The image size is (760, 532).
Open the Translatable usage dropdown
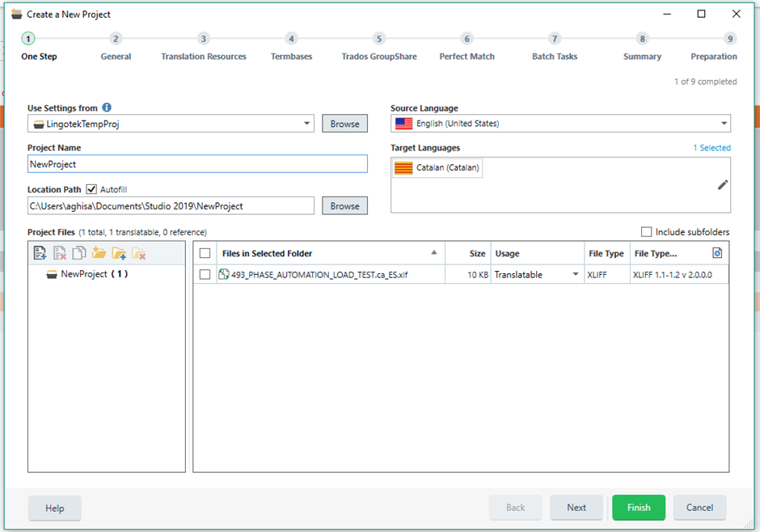(x=576, y=274)
